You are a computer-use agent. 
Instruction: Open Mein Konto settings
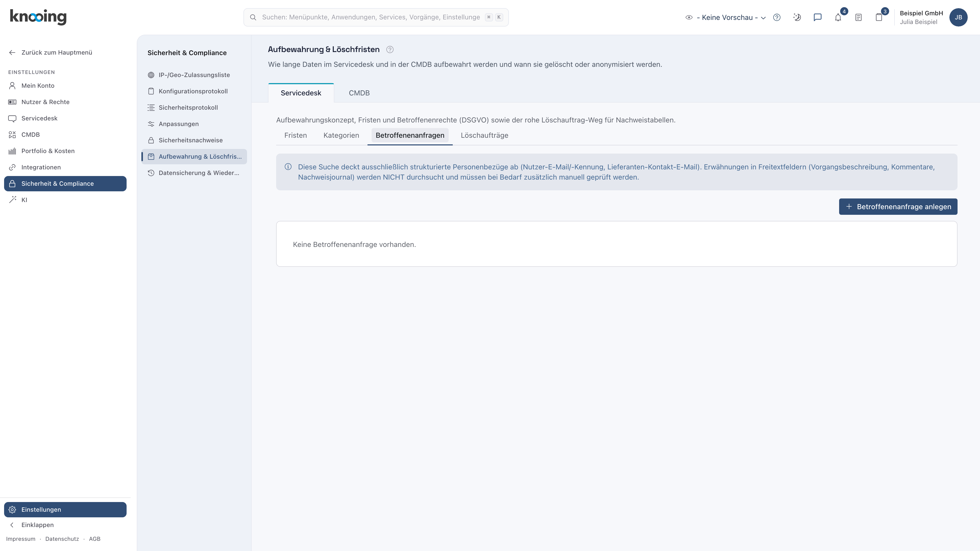[x=65, y=85]
